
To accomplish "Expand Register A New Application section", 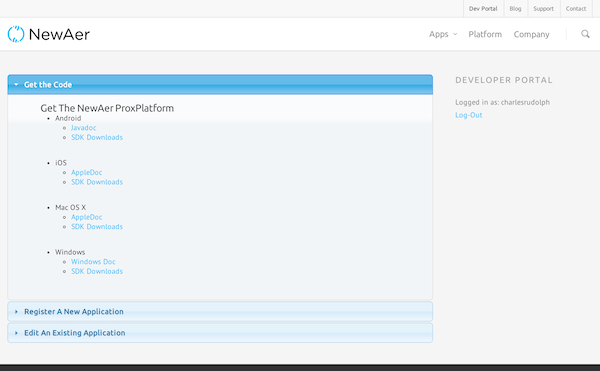I will (x=220, y=311).
